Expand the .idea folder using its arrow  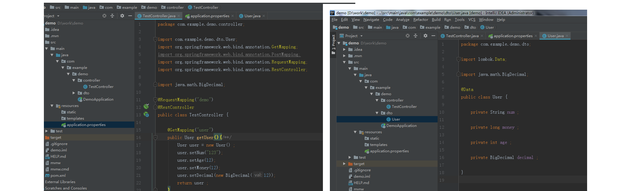coord(344,50)
